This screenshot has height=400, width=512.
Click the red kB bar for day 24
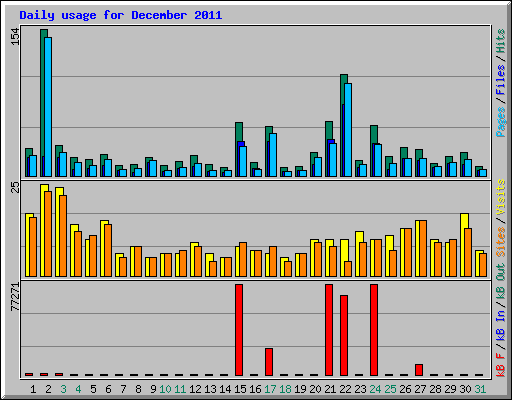pos(374,330)
